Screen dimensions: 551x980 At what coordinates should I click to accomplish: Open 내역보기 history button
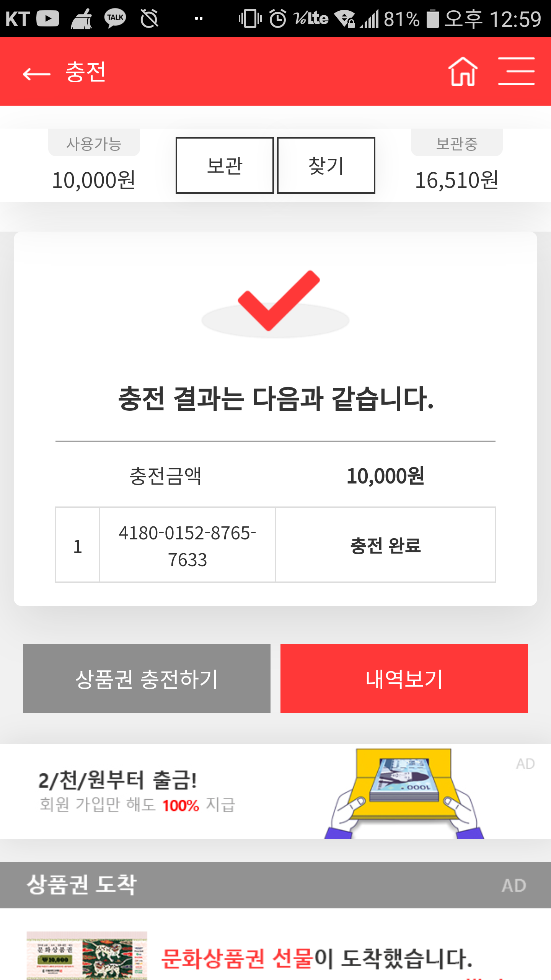404,679
